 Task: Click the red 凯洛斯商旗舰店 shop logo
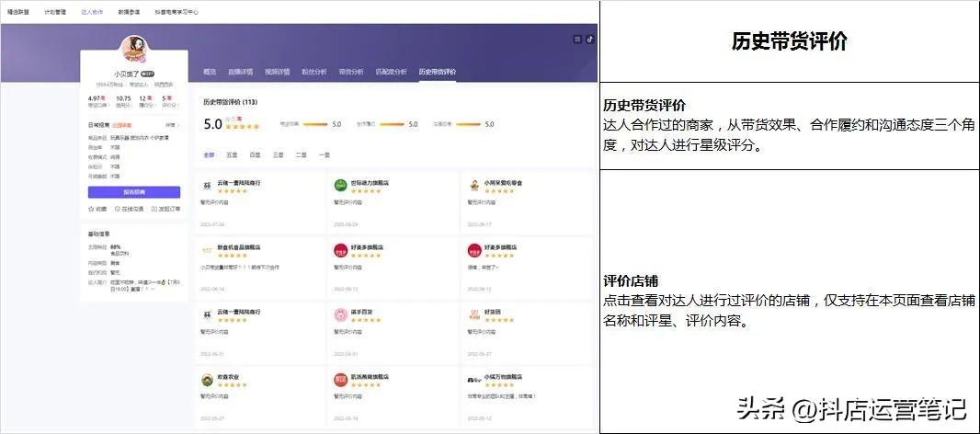click(341, 381)
